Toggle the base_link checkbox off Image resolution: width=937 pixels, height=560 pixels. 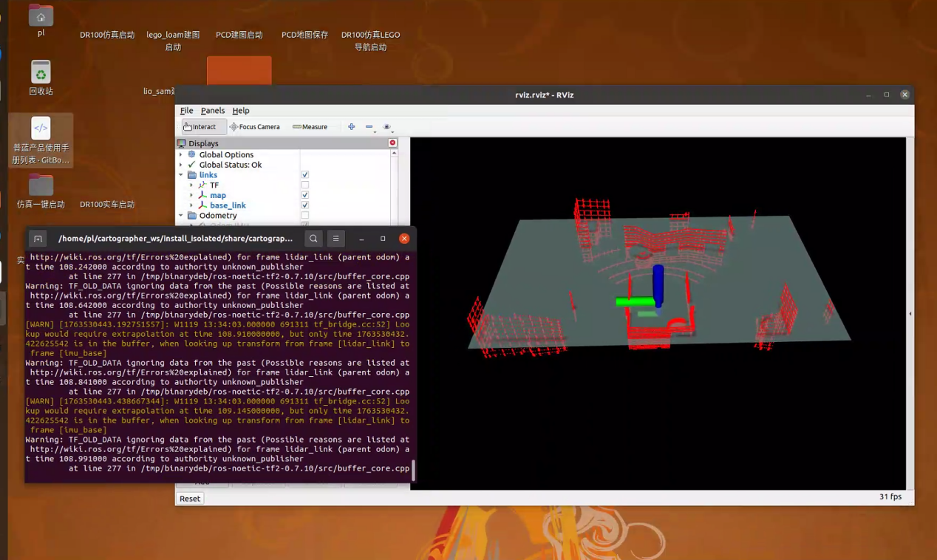[304, 205]
